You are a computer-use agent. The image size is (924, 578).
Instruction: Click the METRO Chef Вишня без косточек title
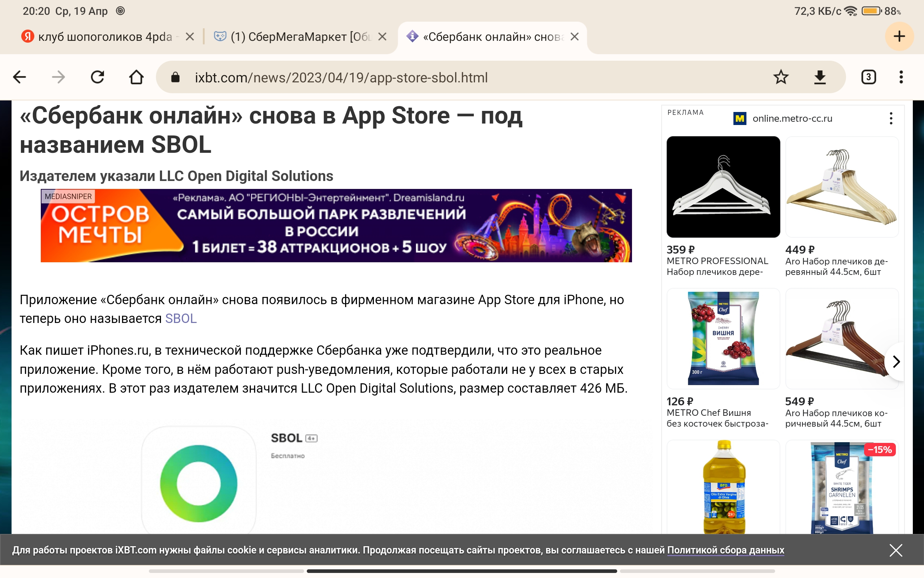click(x=717, y=418)
